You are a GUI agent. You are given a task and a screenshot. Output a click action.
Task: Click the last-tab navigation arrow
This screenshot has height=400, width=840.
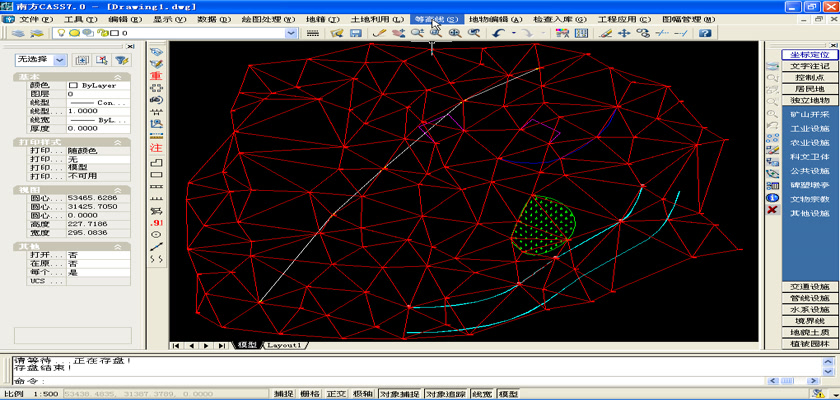tap(221, 345)
